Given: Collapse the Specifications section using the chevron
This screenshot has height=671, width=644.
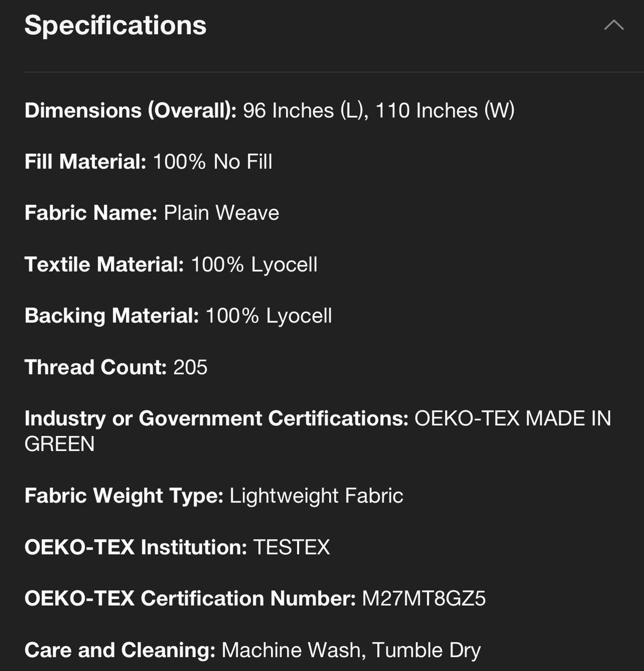Looking at the screenshot, I should [614, 25].
